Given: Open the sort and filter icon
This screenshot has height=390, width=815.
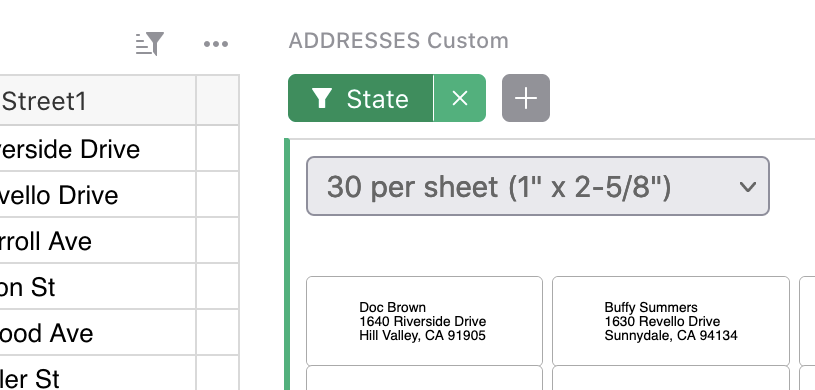Looking at the screenshot, I should click(x=150, y=44).
